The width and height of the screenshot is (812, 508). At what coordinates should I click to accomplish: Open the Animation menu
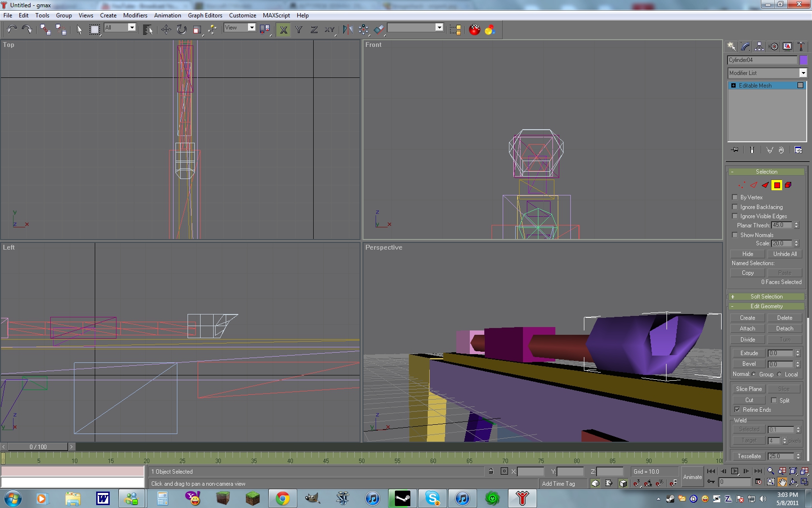pyautogui.click(x=168, y=15)
